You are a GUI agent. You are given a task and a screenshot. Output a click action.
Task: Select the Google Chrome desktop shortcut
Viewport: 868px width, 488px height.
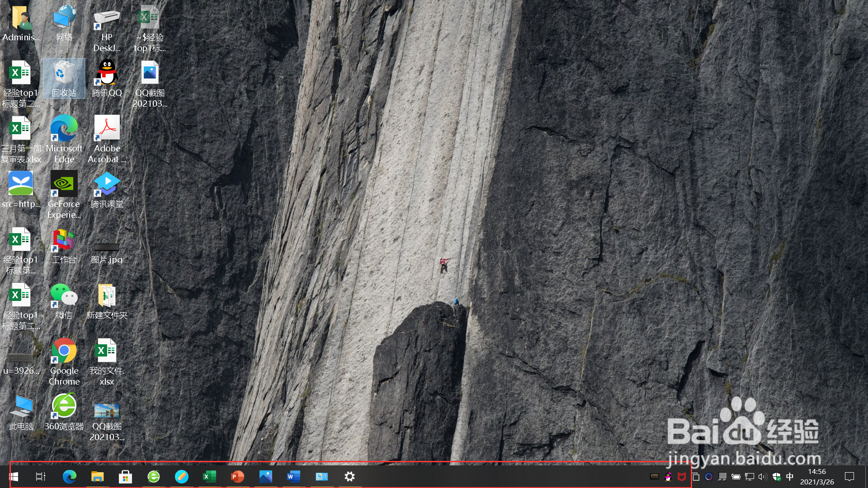pos(64,362)
